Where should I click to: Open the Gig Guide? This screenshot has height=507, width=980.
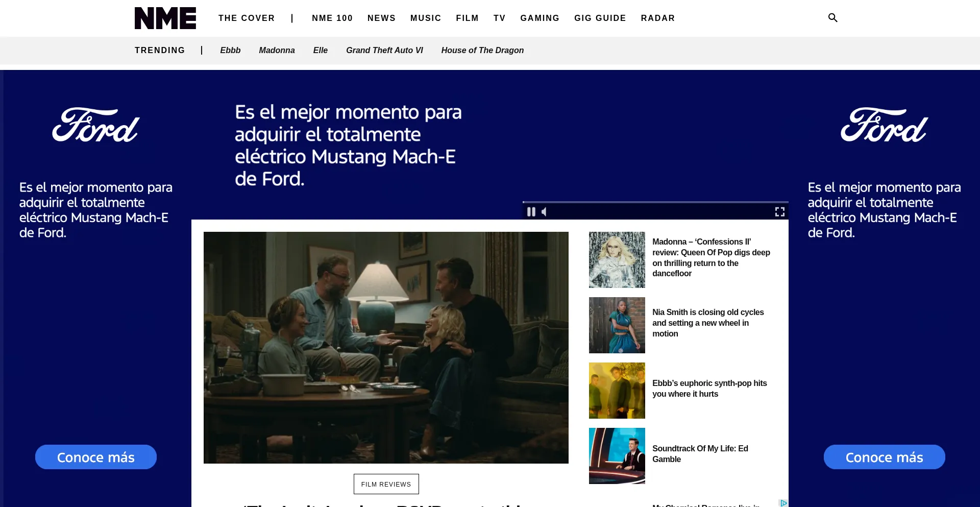[x=600, y=18]
